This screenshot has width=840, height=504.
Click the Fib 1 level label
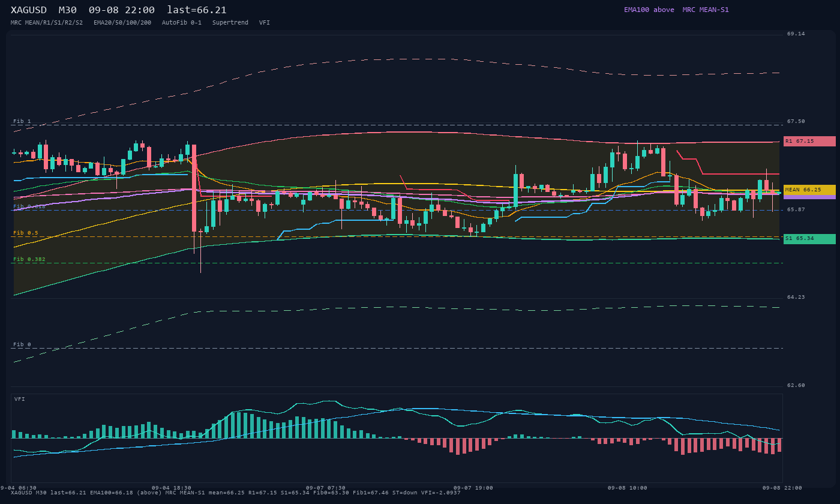[22, 121]
